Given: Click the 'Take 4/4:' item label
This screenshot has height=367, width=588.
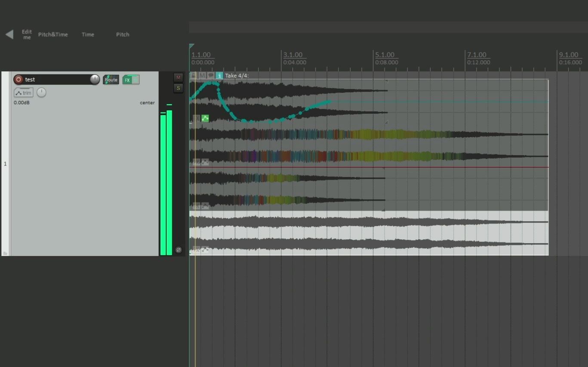Looking at the screenshot, I should point(237,76).
